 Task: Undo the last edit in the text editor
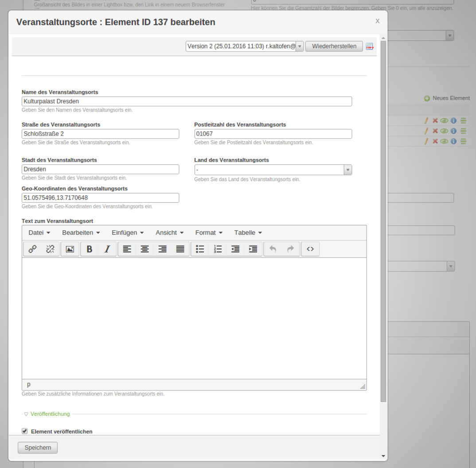click(273, 249)
